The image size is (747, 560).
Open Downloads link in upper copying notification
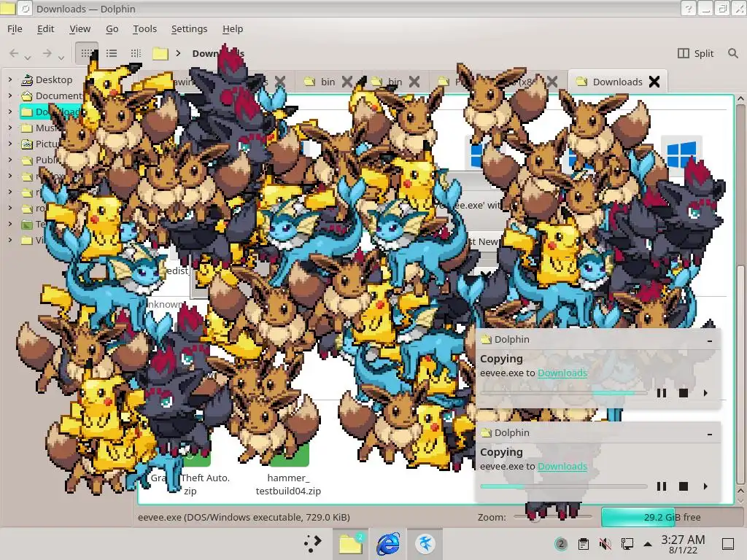click(x=562, y=373)
